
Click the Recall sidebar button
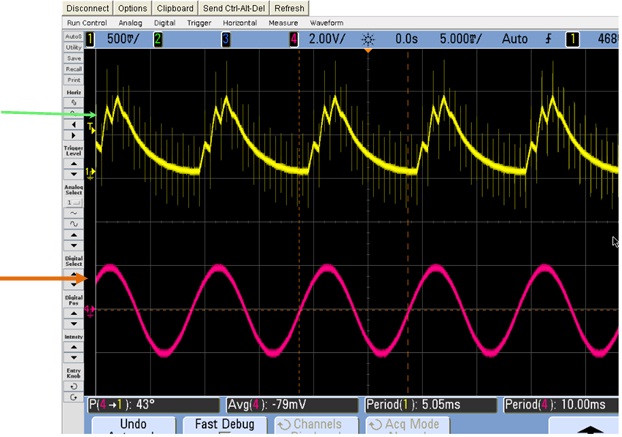coord(73,69)
